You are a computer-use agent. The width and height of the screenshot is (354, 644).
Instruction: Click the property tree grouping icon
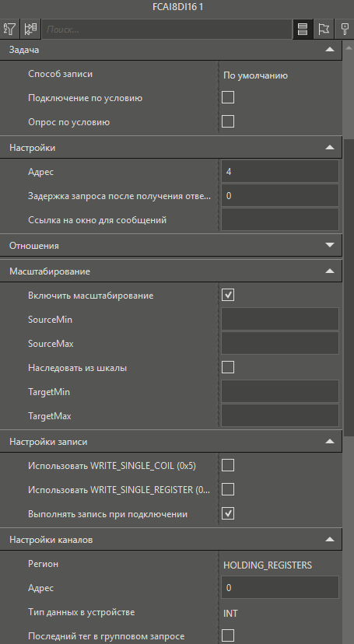30,29
